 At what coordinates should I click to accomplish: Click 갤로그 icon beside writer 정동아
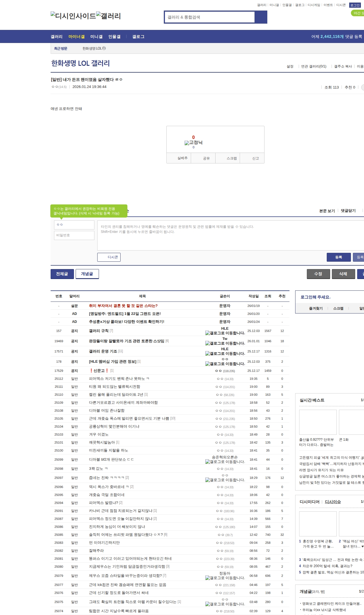click(x=225, y=578)
